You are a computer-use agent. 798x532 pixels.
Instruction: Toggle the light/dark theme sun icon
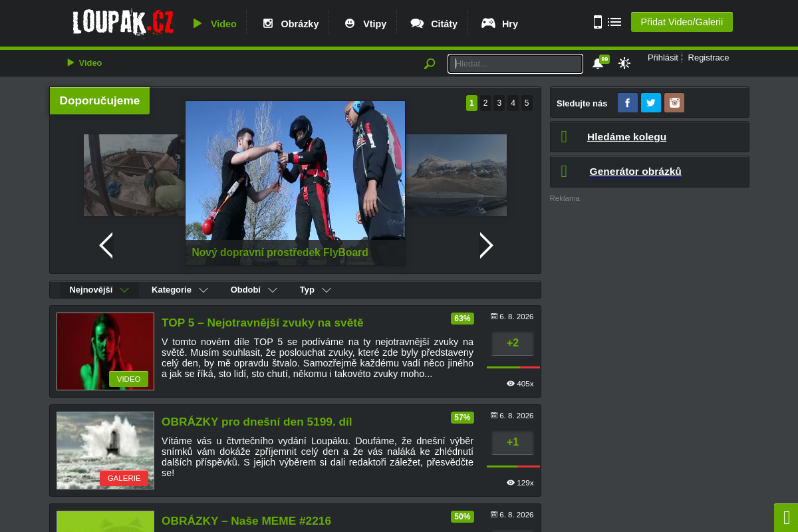(x=624, y=63)
